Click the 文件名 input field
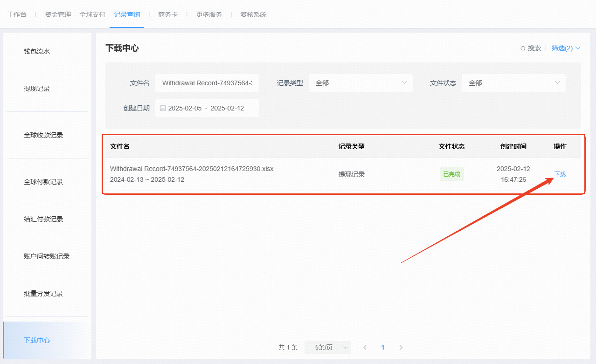The width and height of the screenshot is (596, 364). pyautogui.click(x=207, y=83)
